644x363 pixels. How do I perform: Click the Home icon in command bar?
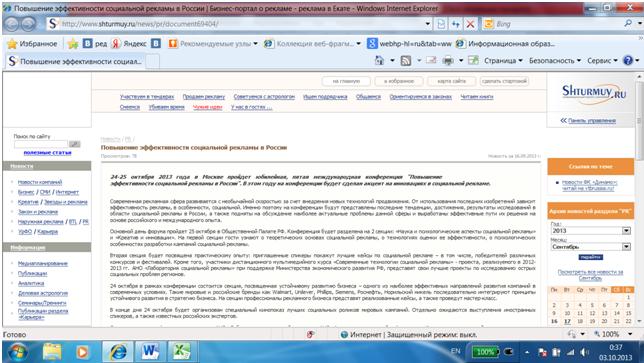379,61
